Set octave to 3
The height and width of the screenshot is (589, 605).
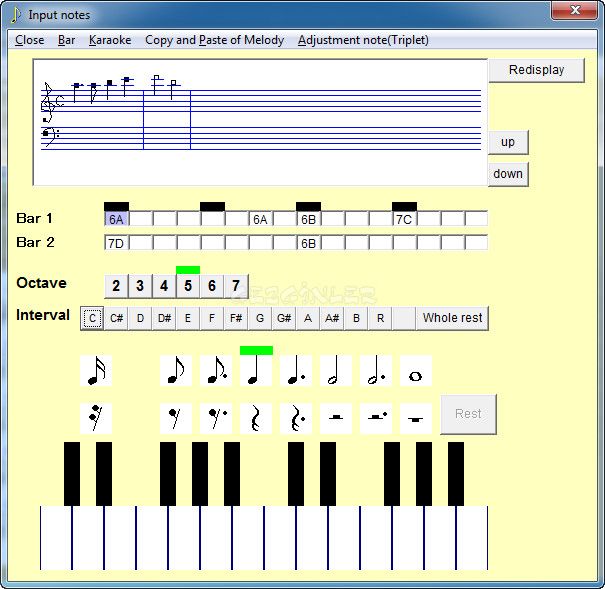click(x=140, y=286)
